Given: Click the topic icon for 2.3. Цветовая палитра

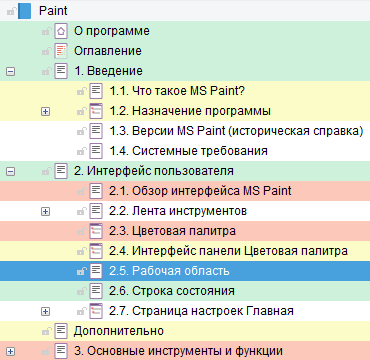Looking at the screenshot, I should point(96,231).
